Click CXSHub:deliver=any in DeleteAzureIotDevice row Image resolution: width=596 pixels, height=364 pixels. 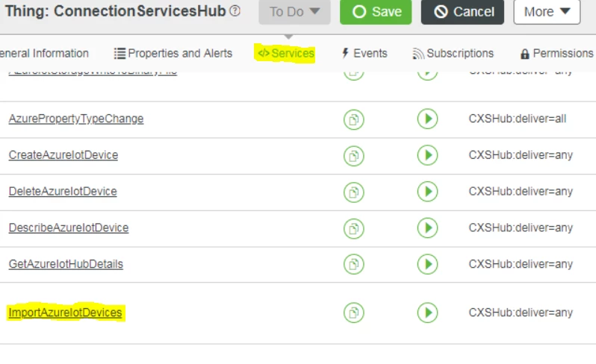pyautogui.click(x=521, y=191)
